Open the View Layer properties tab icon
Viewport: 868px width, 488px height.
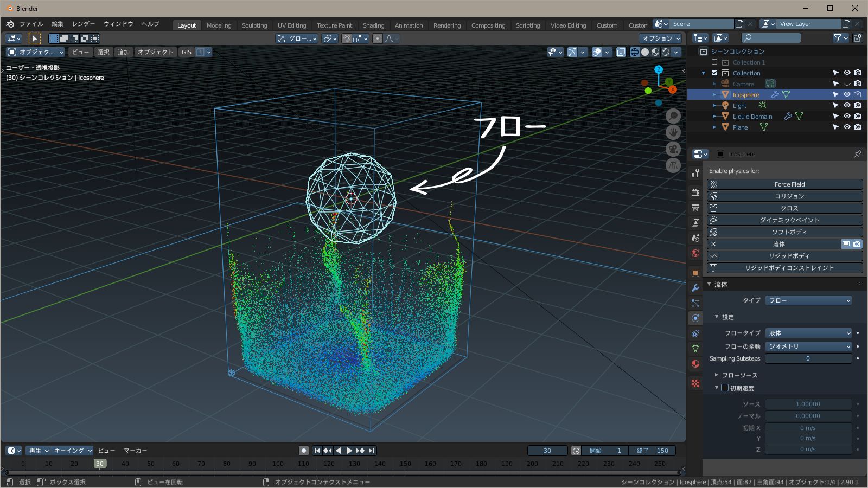tap(695, 223)
